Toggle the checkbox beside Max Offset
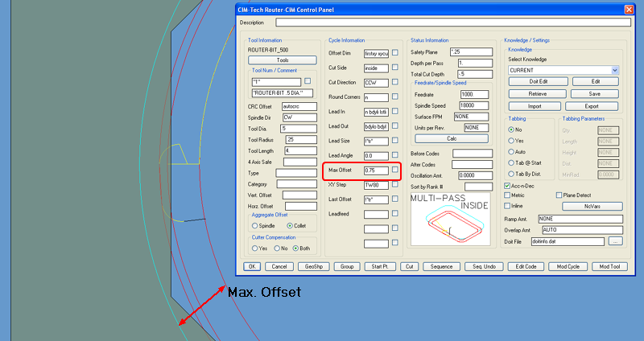Viewport: 644px width, 341px height. [x=394, y=170]
